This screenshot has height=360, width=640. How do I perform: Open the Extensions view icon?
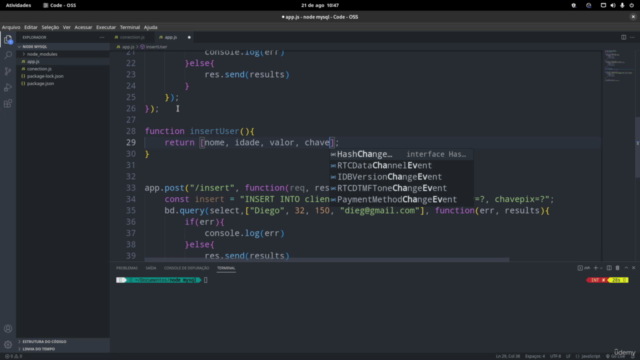tap(8, 103)
